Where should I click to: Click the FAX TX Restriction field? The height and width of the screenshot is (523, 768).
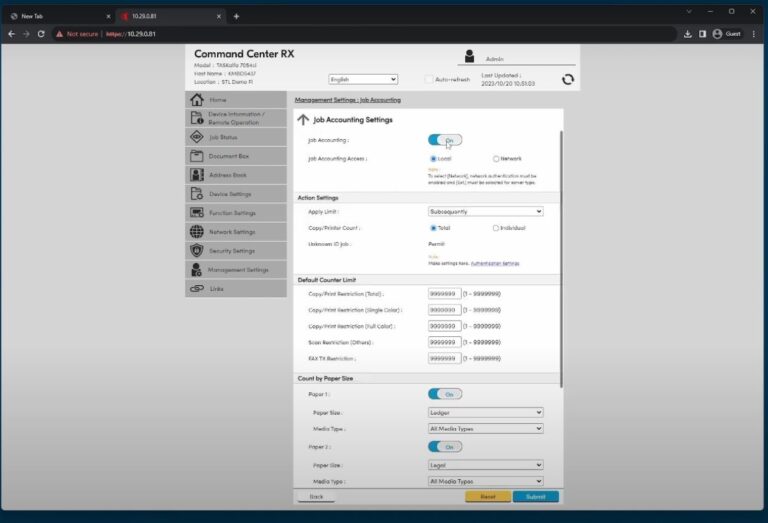444,358
